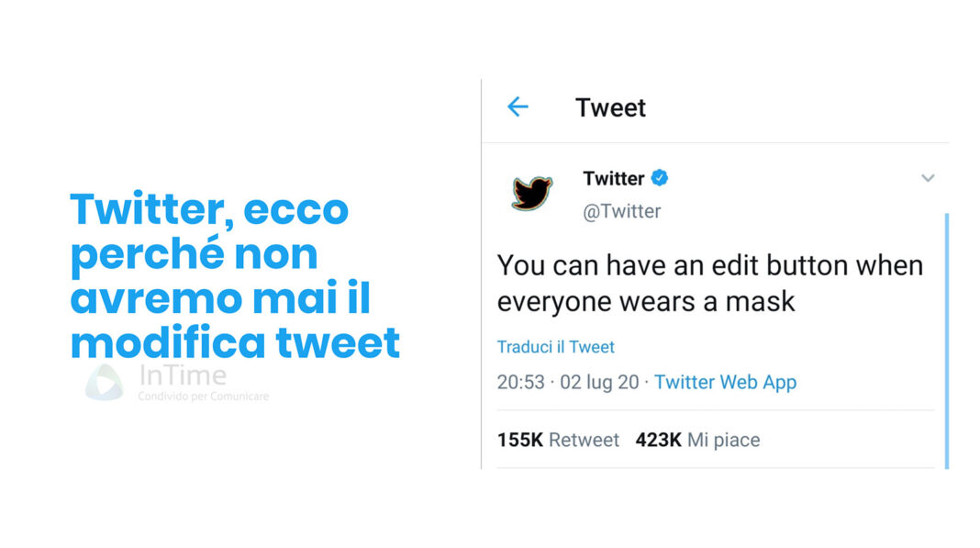Viewport: 980px width, 548px height.
Task: Open the tweet from the Twitter Web App label
Action: tap(726, 382)
